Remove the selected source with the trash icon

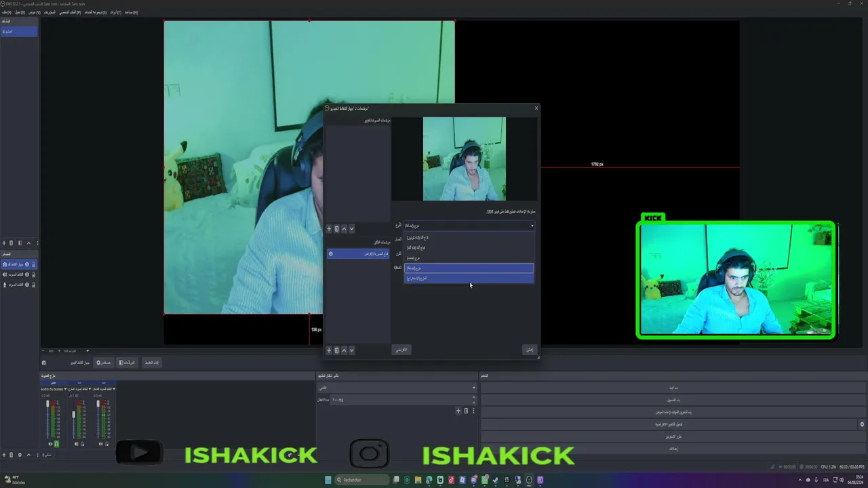tap(11, 455)
